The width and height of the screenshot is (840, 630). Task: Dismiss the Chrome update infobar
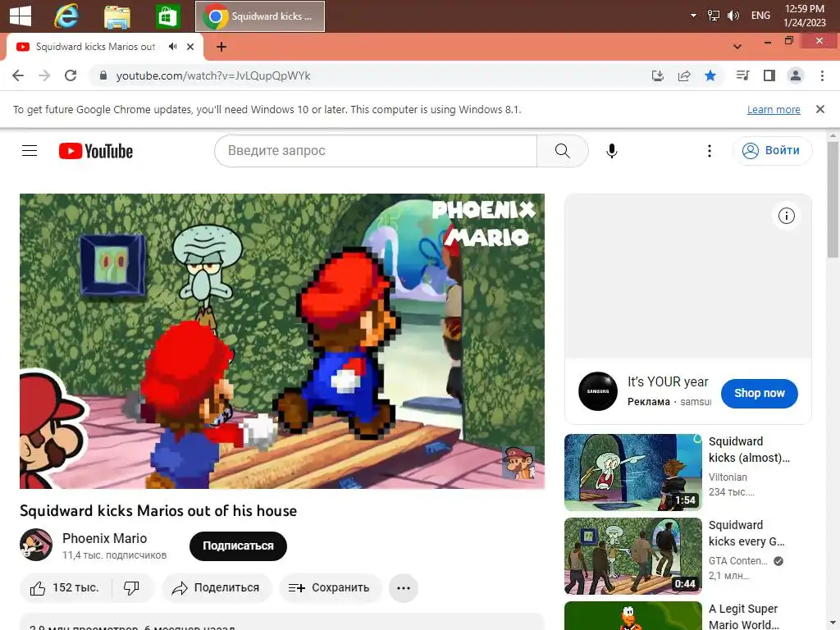click(819, 109)
